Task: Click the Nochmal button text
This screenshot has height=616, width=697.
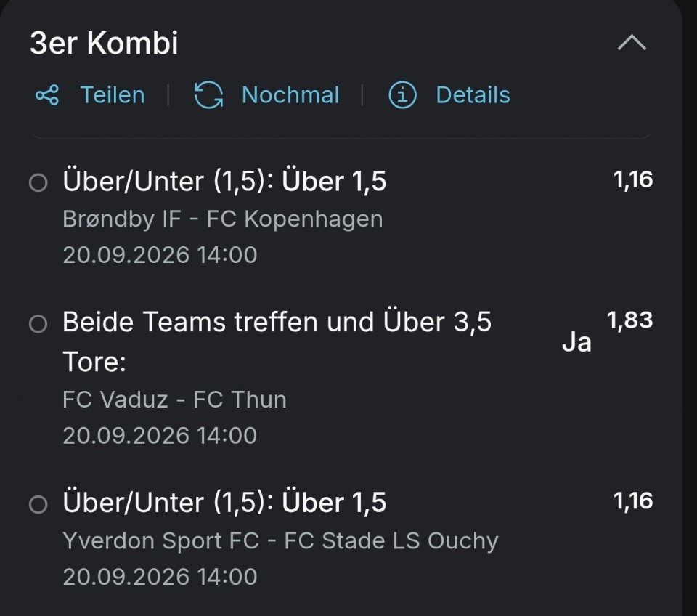Action: 290,94
